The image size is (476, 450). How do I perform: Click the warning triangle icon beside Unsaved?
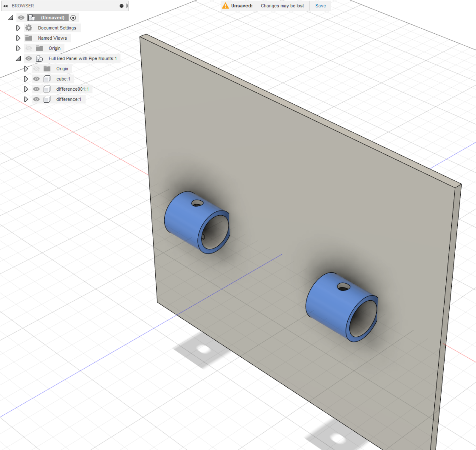tap(225, 6)
